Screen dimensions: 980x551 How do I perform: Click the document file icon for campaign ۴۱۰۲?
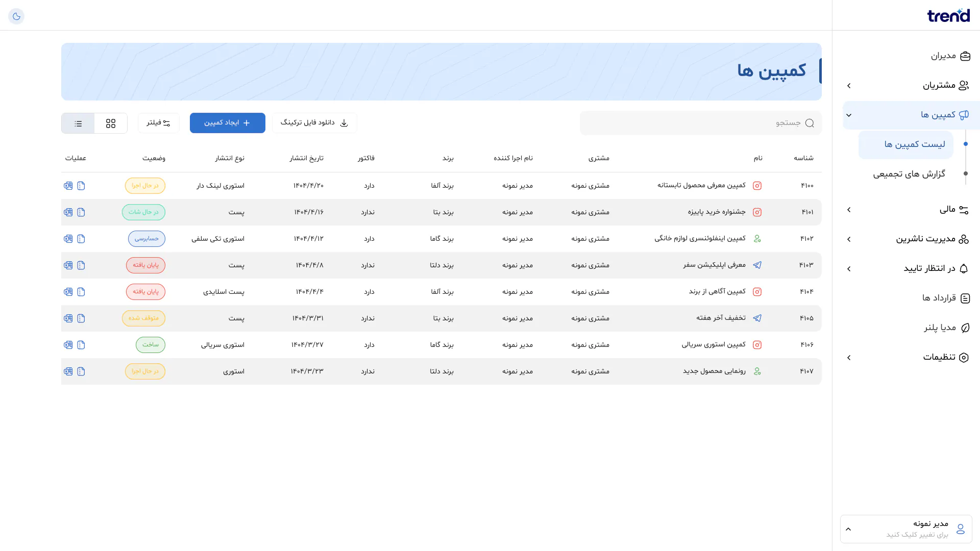tap(81, 239)
